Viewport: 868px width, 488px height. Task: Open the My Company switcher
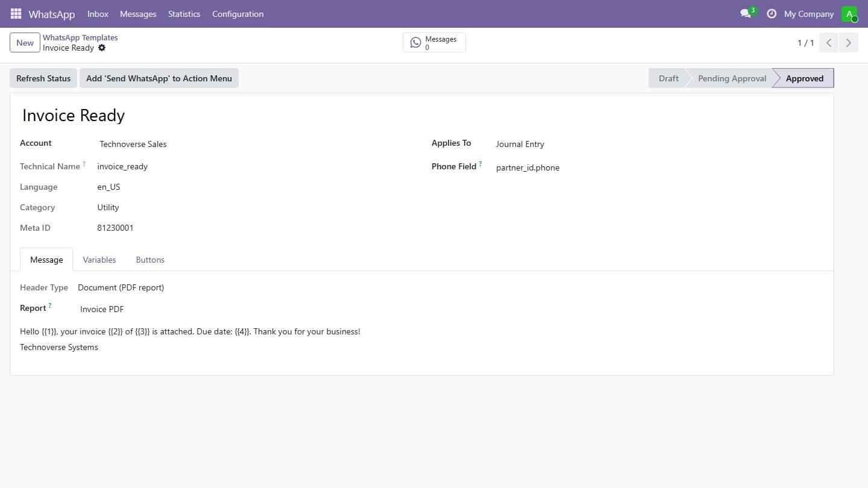[x=809, y=14]
